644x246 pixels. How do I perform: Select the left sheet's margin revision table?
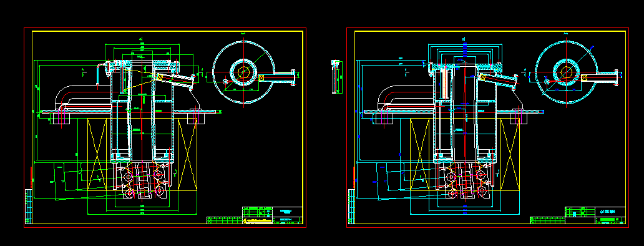coord(28,206)
